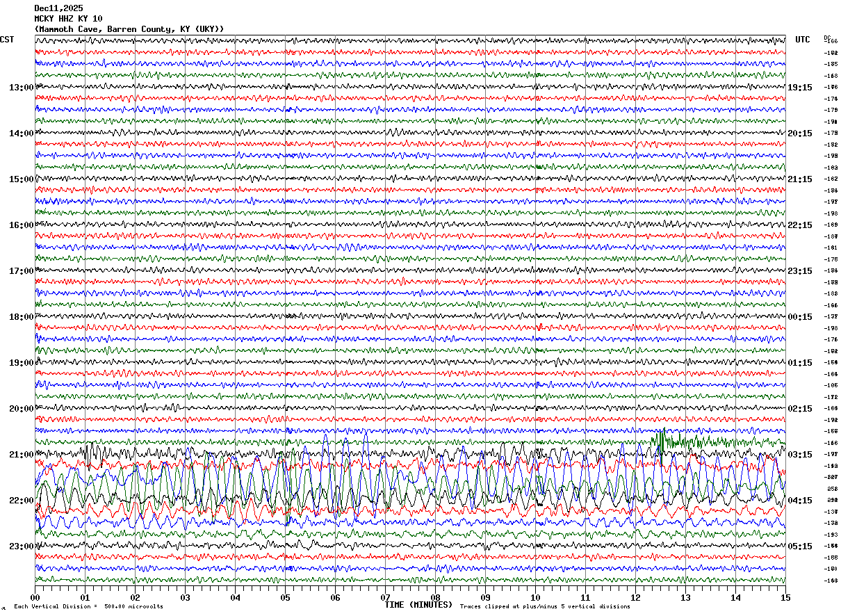The image size is (841, 616).
Task: Click the 20:15 UTC time label
Action: coord(800,133)
